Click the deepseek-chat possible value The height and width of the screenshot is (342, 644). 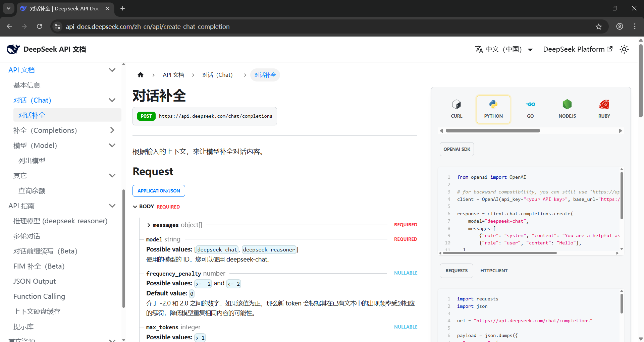click(x=217, y=249)
